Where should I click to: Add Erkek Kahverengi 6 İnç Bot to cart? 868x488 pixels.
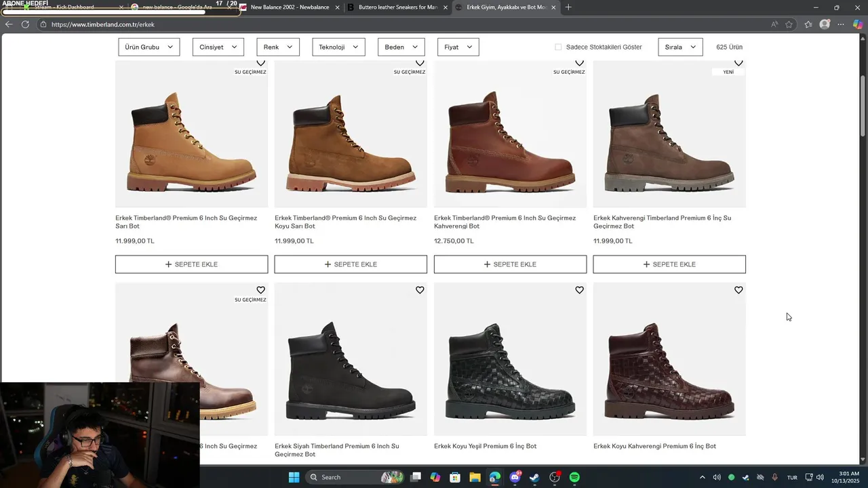point(669,264)
